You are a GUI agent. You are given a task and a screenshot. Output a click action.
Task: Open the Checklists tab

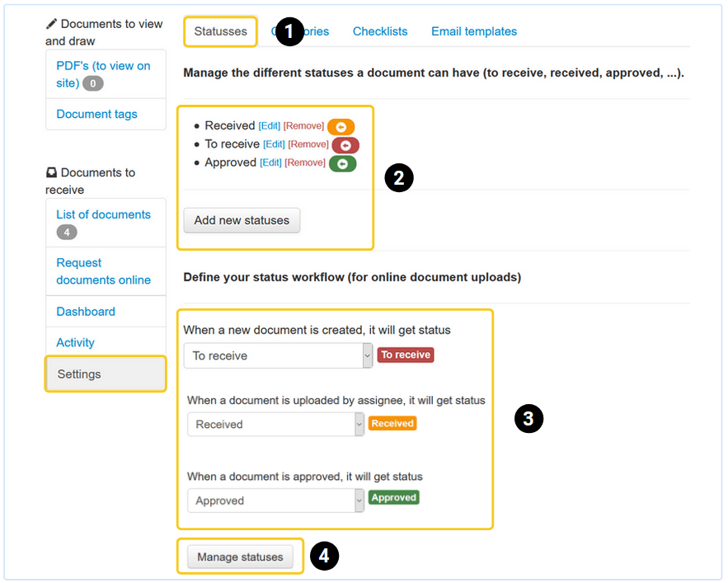pos(380,31)
